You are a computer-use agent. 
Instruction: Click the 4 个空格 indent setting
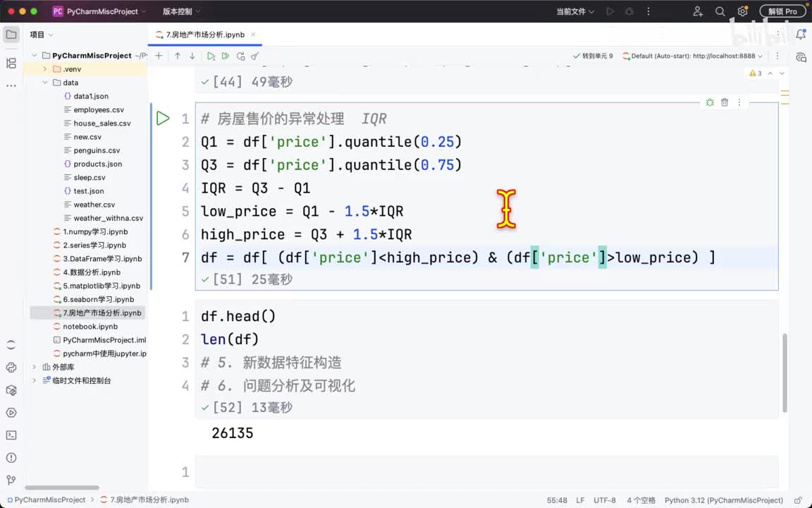(641, 500)
